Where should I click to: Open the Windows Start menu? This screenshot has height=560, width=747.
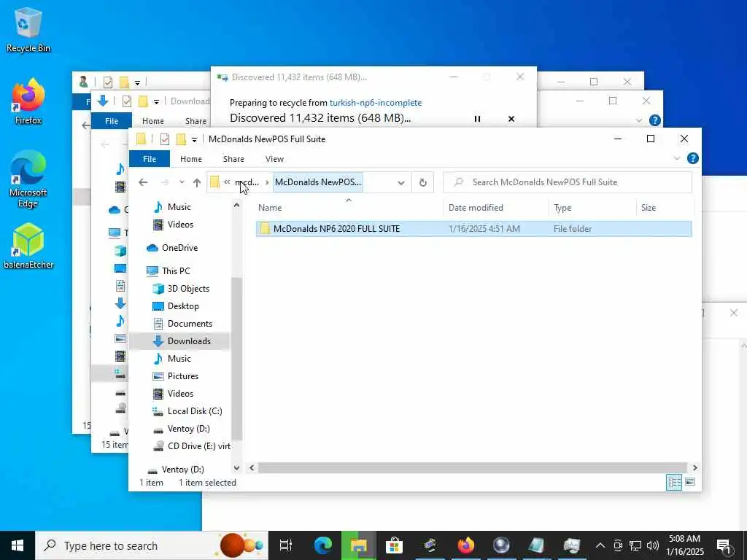click(18, 545)
